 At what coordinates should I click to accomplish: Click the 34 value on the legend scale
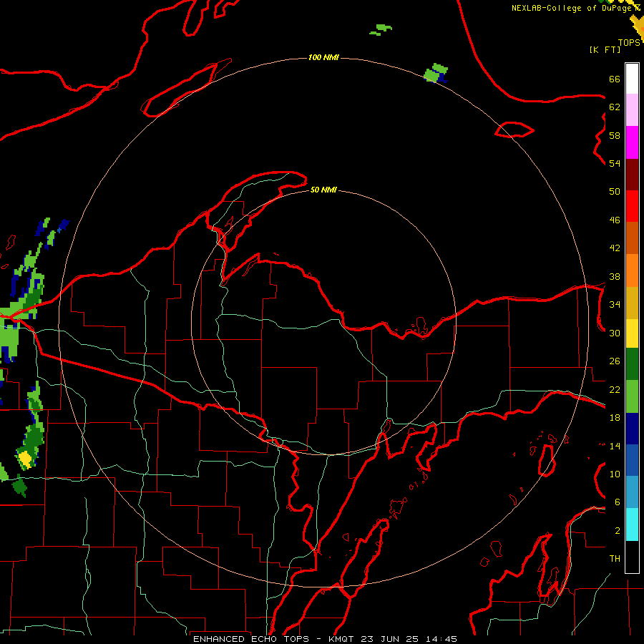tap(615, 305)
